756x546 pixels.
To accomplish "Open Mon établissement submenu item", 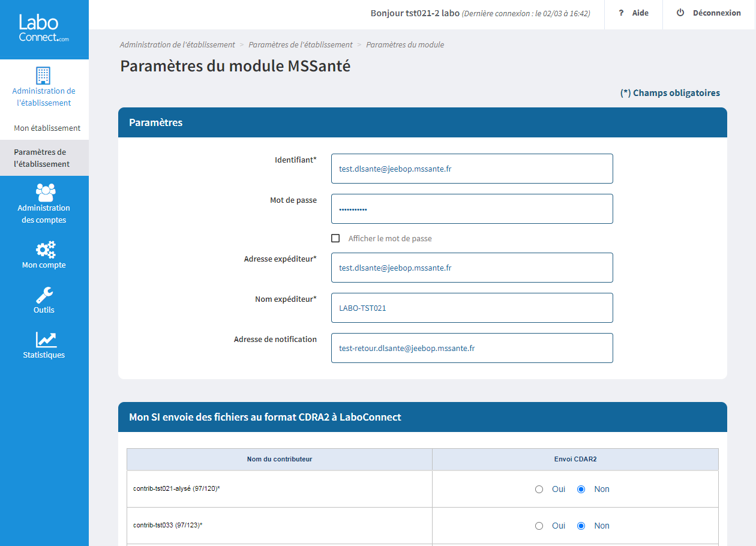I will [47, 128].
